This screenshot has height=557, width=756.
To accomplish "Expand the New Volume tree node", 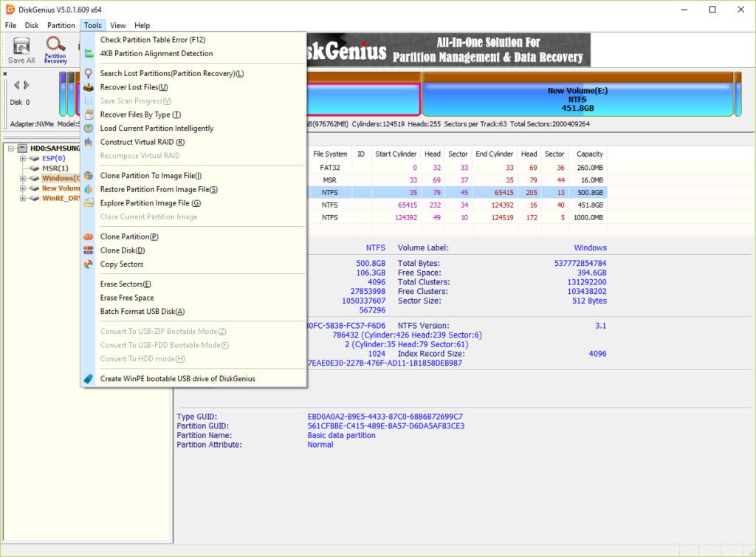I will coord(23,188).
